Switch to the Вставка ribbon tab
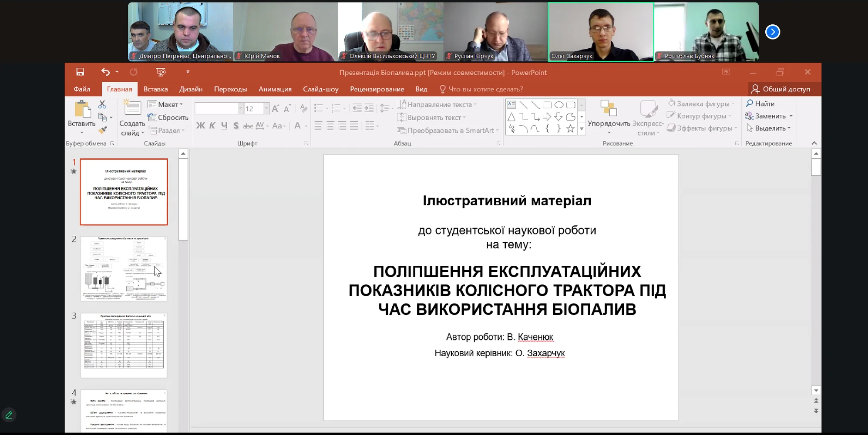Viewport: 868px width, 435px height. pyautogui.click(x=155, y=89)
